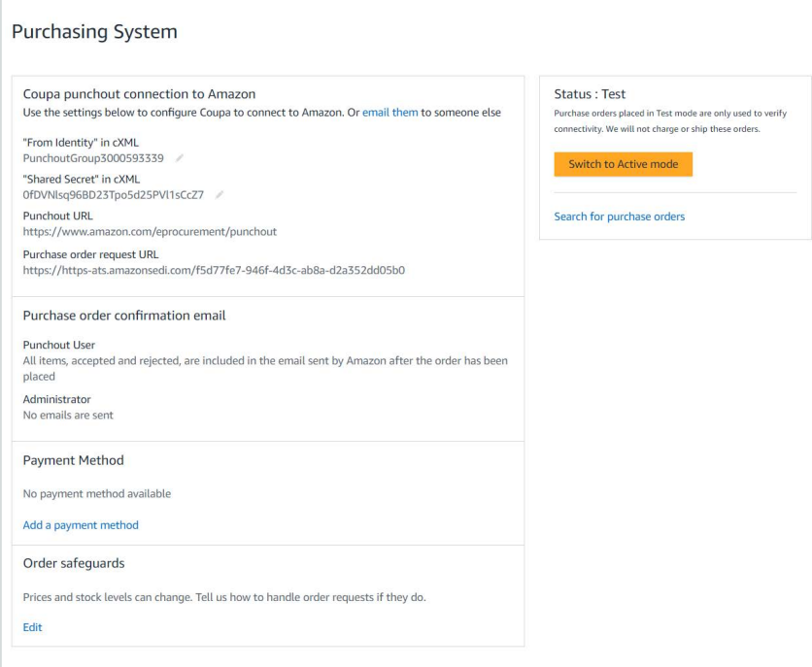
Task: Click the Punchout URL amazon.com address text
Action: [x=150, y=232]
